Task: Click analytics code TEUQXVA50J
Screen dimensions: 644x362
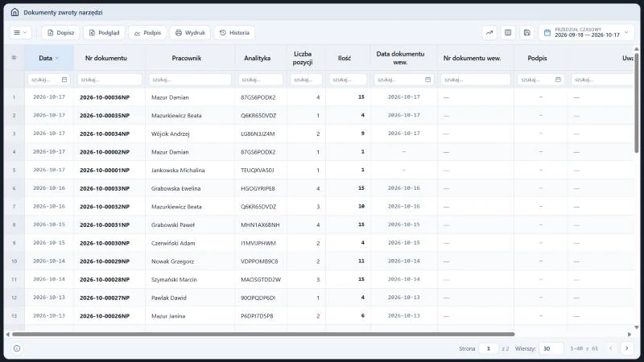Action: (257, 170)
